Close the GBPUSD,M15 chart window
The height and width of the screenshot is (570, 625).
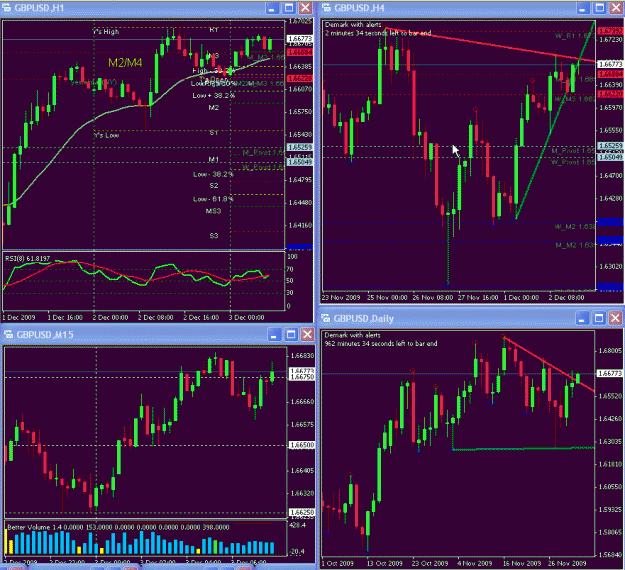(307, 335)
